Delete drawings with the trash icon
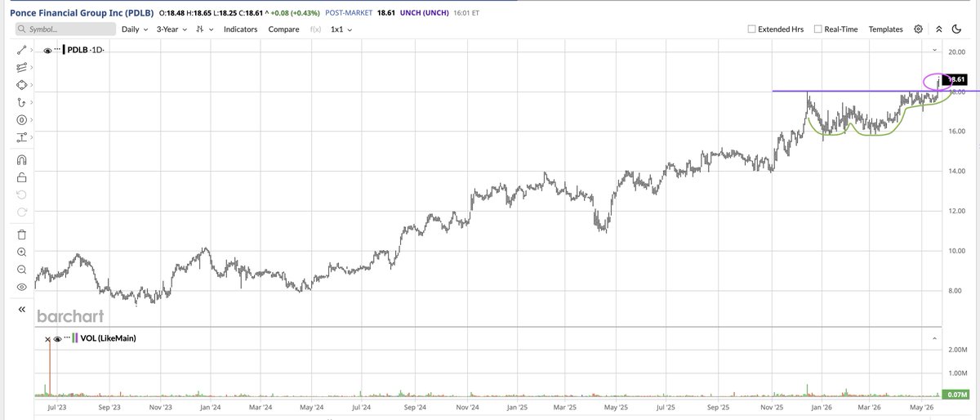This screenshot has height=420, width=980. [21, 235]
